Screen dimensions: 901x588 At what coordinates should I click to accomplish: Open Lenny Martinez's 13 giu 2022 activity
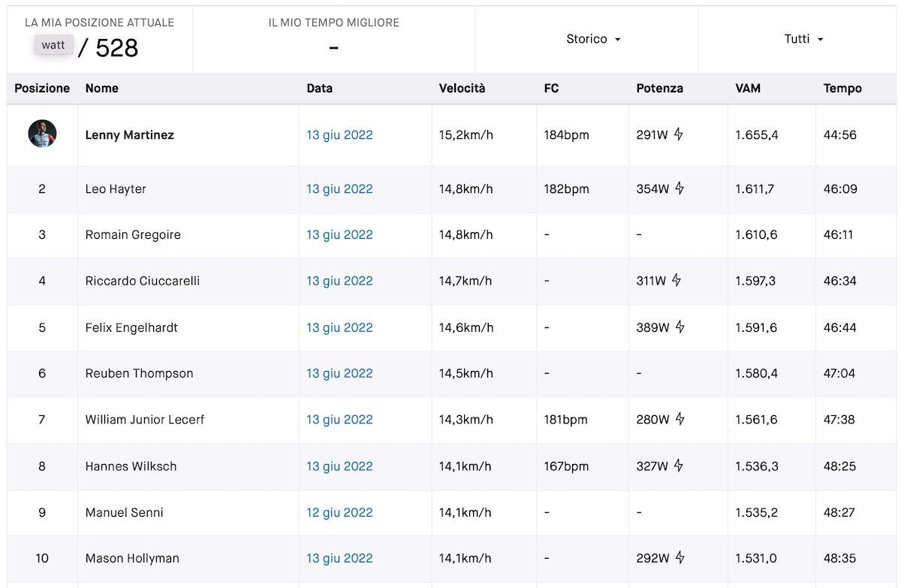[339, 135]
